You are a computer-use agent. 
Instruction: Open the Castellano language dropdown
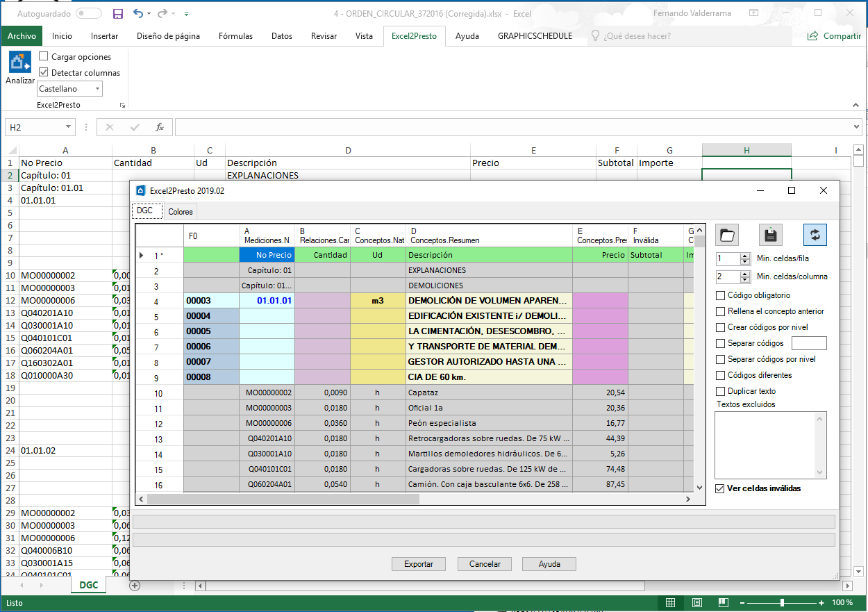(97, 88)
